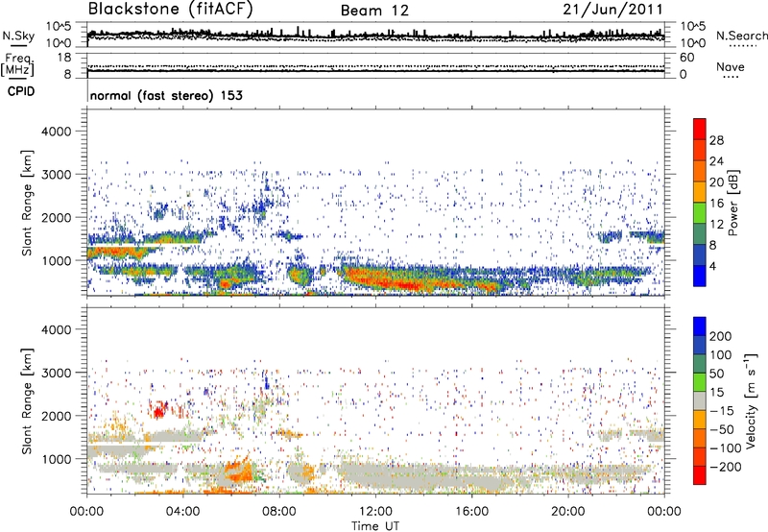The width and height of the screenshot is (768, 532).
Task: Click the '18' frequency axis value
Action: (x=63, y=58)
